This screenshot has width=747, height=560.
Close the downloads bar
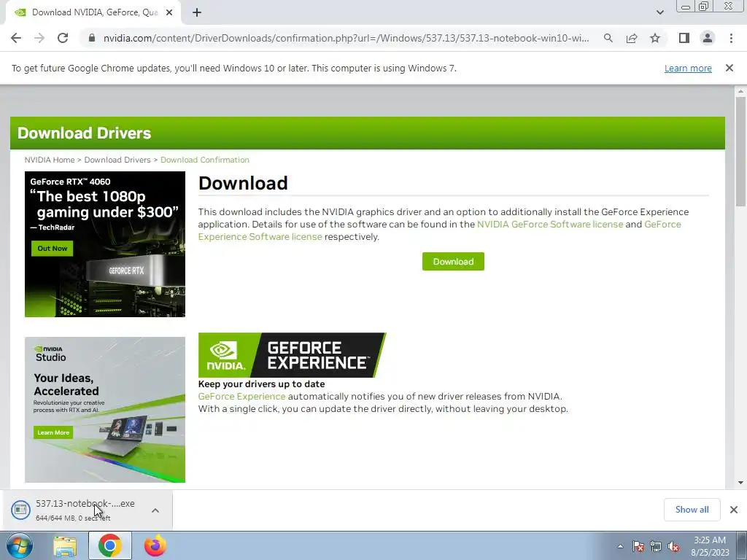(x=734, y=510)
